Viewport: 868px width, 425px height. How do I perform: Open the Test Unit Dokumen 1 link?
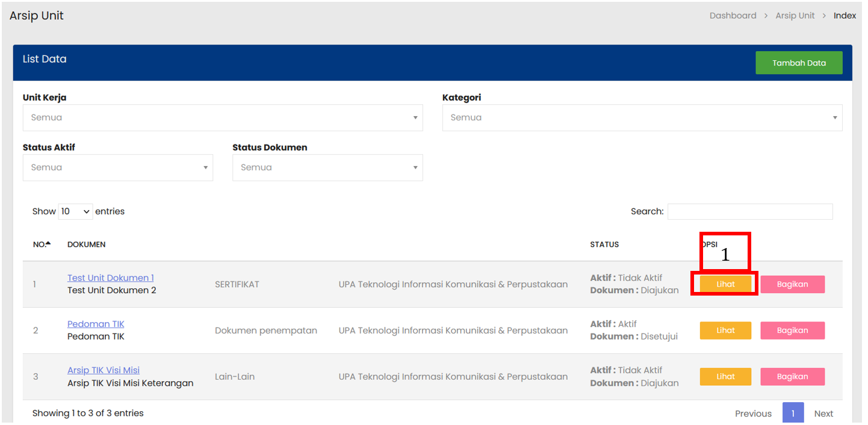(x=110, y=278)
